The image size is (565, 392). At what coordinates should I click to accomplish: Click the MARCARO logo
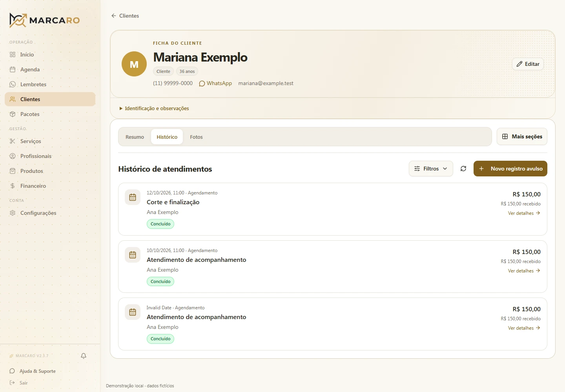[44, 20]
